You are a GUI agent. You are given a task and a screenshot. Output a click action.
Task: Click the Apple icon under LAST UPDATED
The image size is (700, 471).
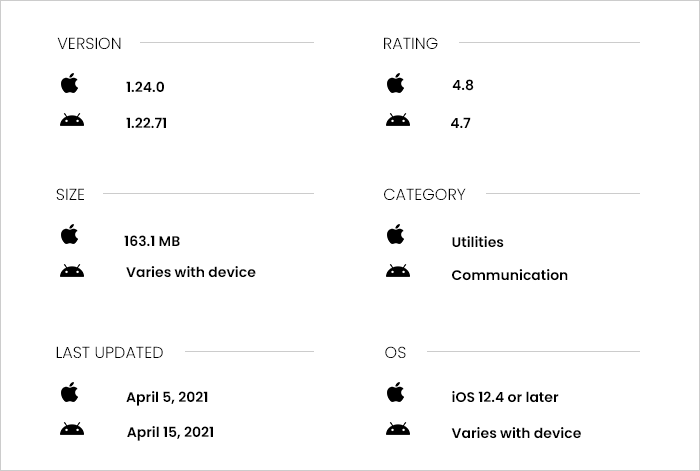69,392
